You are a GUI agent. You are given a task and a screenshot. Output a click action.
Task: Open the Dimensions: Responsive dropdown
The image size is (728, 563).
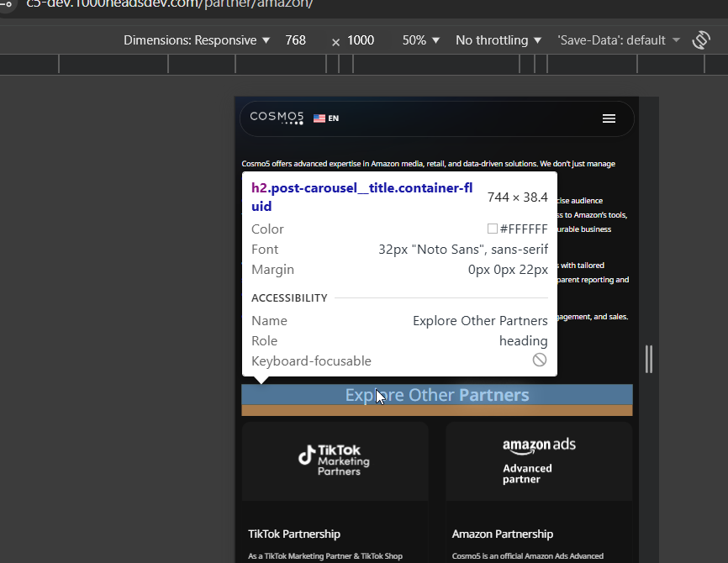(197, 40)
